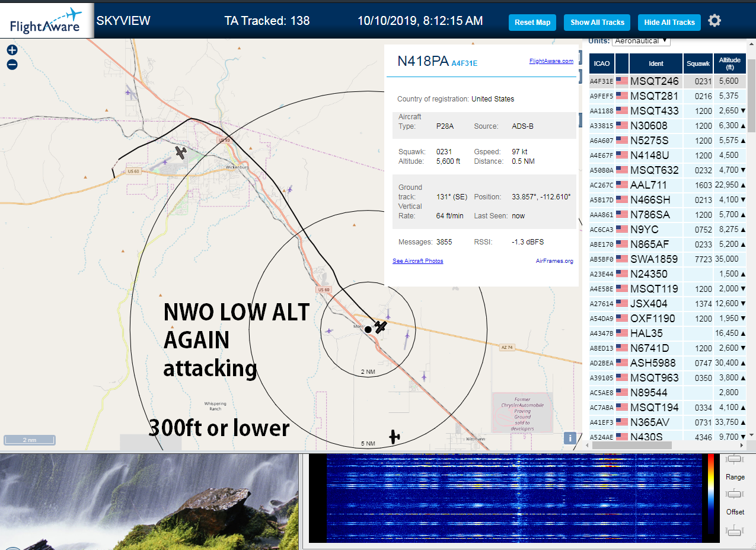Click the purple aircraft icon east of Wickenburg
This screenshot has width=756, height=550.
289,189
